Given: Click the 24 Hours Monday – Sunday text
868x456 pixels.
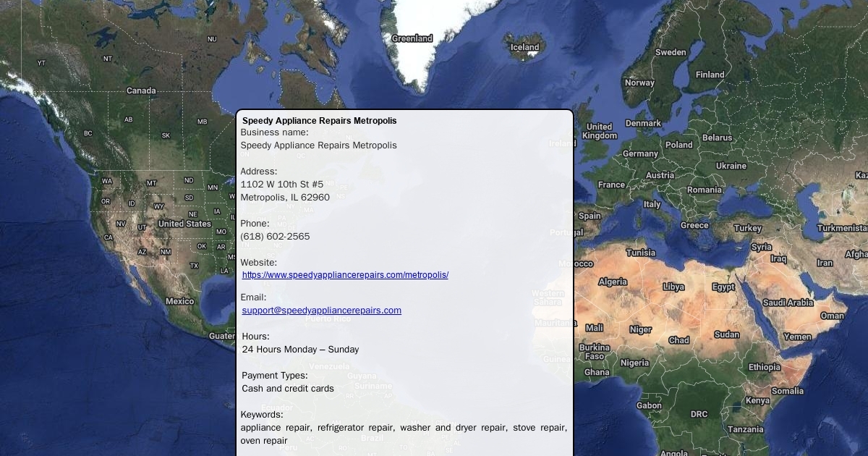Looking at the screenshot, I should coord(300,350).
